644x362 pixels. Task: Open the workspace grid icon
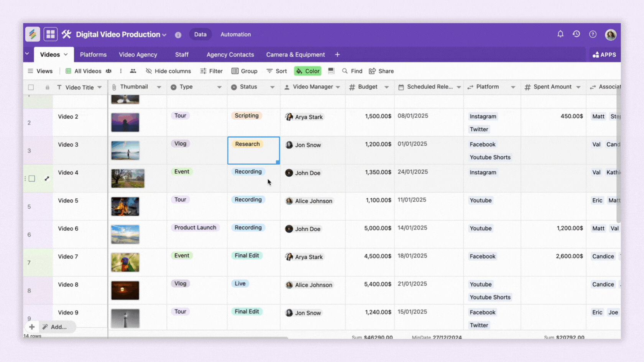click(x=51, y=34)
